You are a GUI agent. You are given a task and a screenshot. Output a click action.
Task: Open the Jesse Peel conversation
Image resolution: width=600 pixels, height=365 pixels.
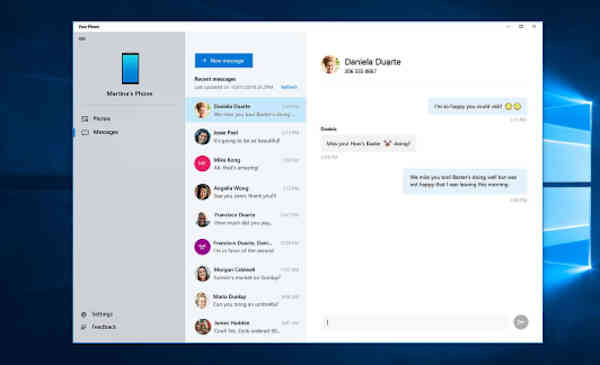tap(246, 137)
